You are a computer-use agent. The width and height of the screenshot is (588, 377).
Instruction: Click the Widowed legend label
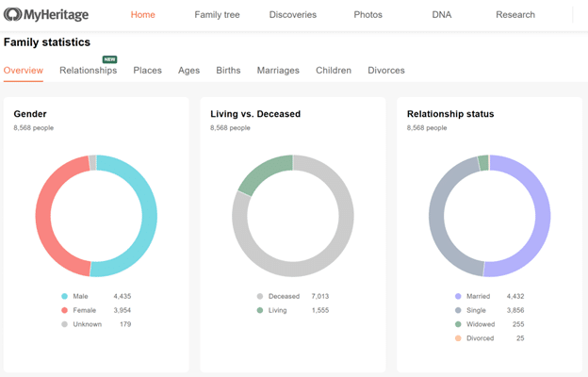point(481,324)
